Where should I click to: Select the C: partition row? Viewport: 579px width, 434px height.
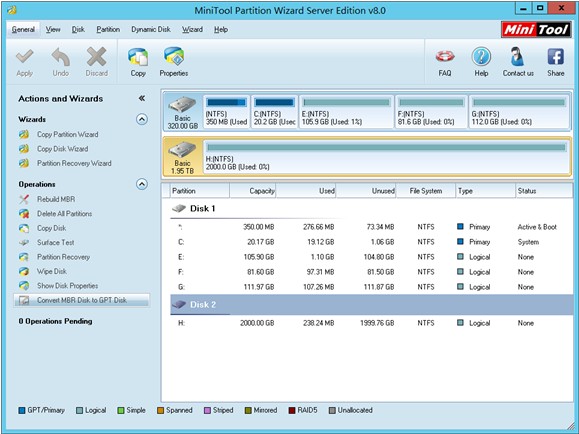[x=371, y=242]
